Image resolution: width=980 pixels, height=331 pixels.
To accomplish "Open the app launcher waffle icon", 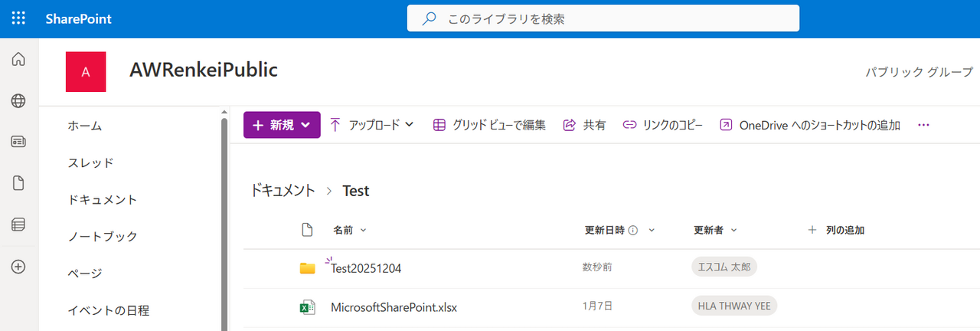I will (x=18, y=18).
